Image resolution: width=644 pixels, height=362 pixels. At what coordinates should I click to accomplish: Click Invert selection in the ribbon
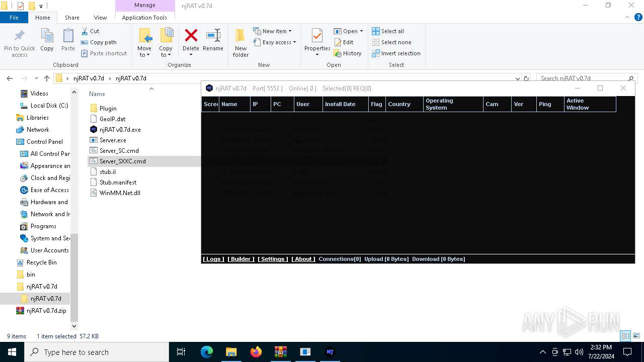396,53
